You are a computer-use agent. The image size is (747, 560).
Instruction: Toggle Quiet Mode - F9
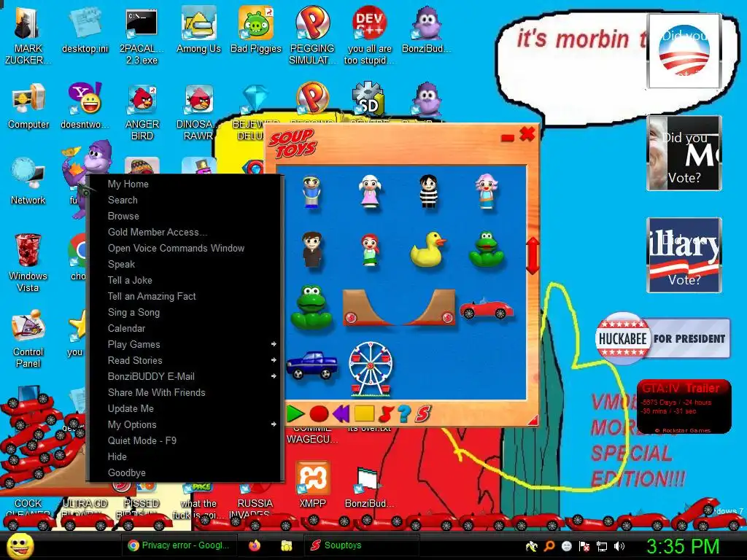click(142, 440)
